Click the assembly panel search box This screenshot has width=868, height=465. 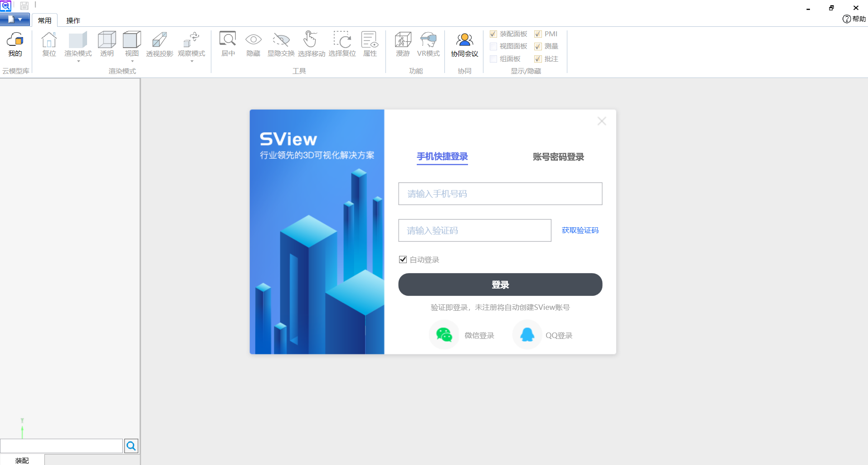coord(61,446)
